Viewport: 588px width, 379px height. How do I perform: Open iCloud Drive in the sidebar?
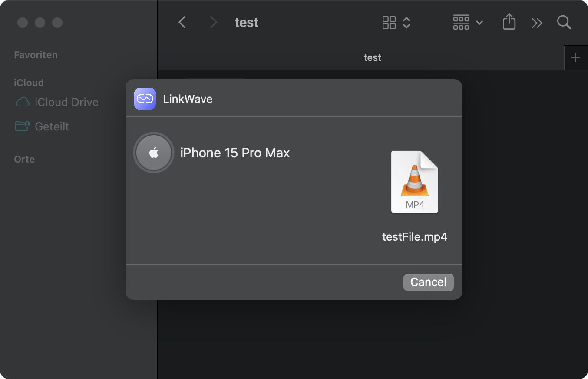(x=66, y=102)
